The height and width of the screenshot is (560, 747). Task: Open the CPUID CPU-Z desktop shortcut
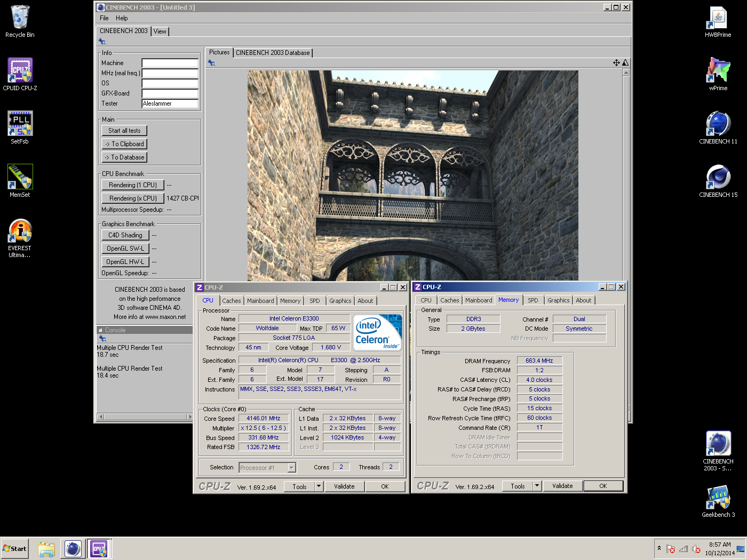point(20,75)
